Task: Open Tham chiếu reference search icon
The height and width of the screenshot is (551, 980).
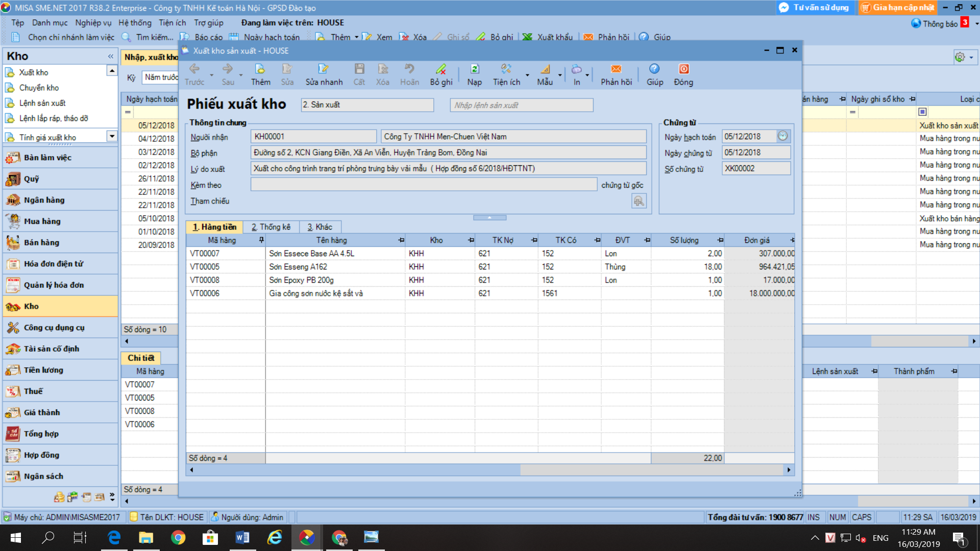Action: tap(639, 201)
